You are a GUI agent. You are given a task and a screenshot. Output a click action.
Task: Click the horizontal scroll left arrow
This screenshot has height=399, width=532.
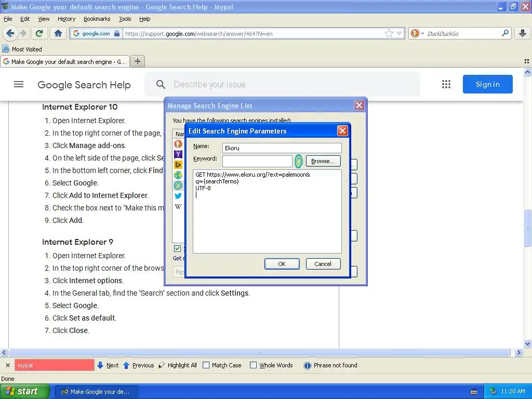coord(4,353)
